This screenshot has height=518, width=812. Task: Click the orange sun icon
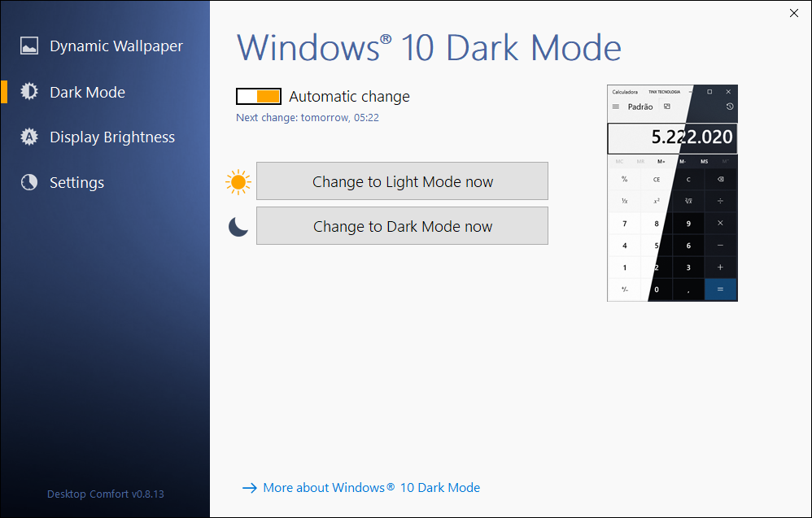click(x=238, y=181)
